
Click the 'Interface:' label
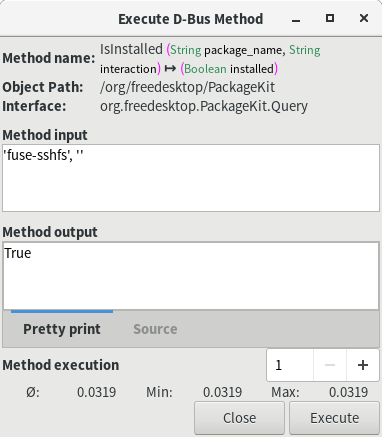pos(34,106)
